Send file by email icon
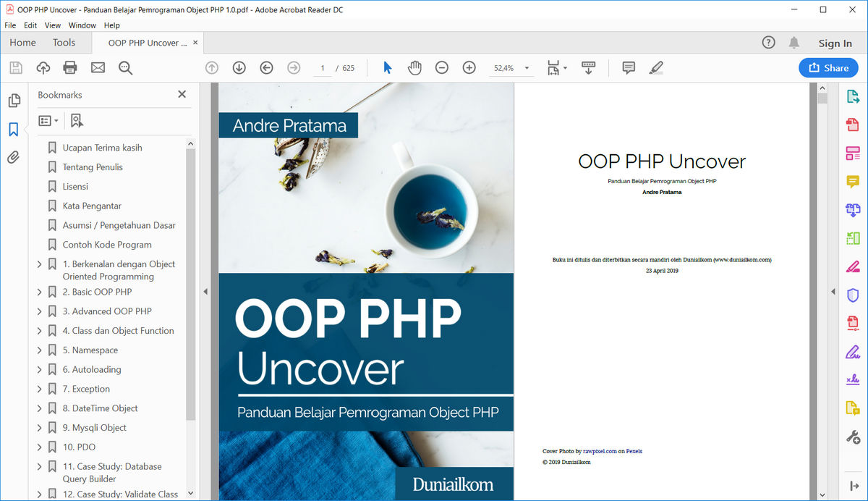 pyautogui.click(x=98, y=68)
